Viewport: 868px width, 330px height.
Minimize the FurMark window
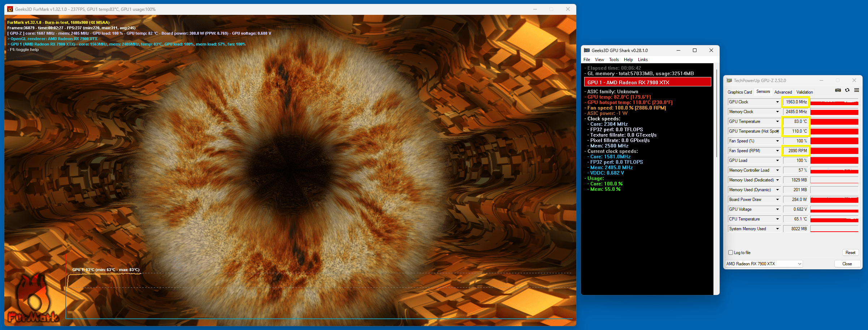coord(535,9)
